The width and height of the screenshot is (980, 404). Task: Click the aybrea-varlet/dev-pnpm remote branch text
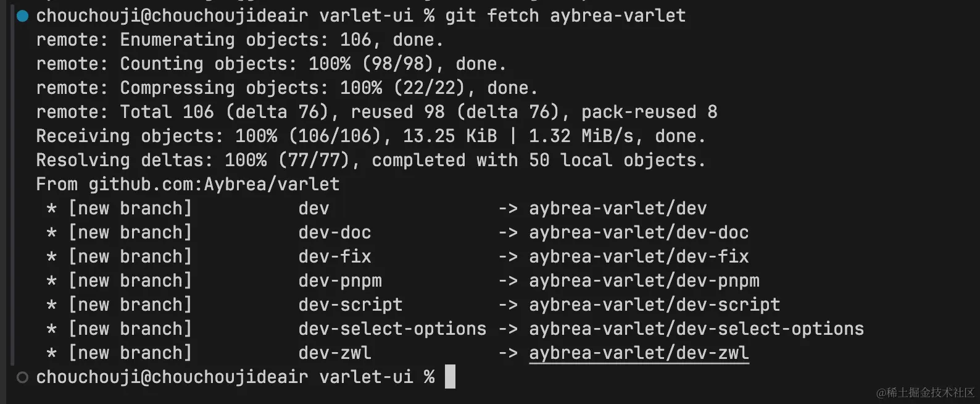tap(644, 280)
